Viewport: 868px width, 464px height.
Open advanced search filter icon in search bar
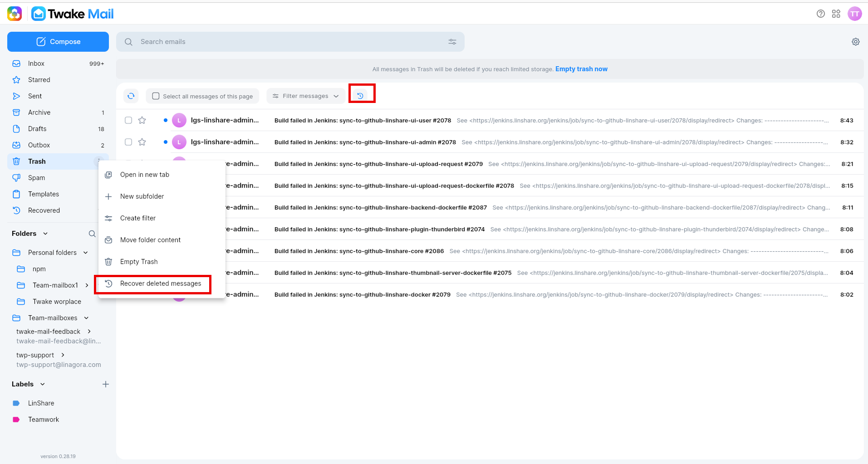[452, 42]
